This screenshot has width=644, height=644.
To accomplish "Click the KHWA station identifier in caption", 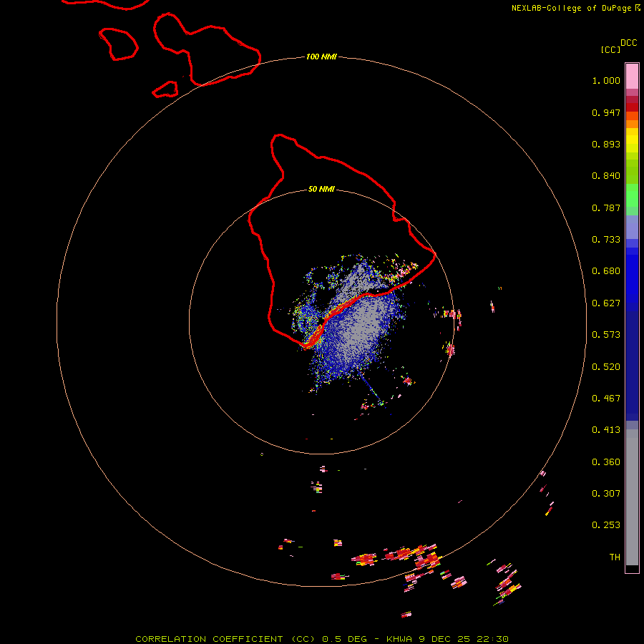I will pyautogui.click(x=399, y=639).
